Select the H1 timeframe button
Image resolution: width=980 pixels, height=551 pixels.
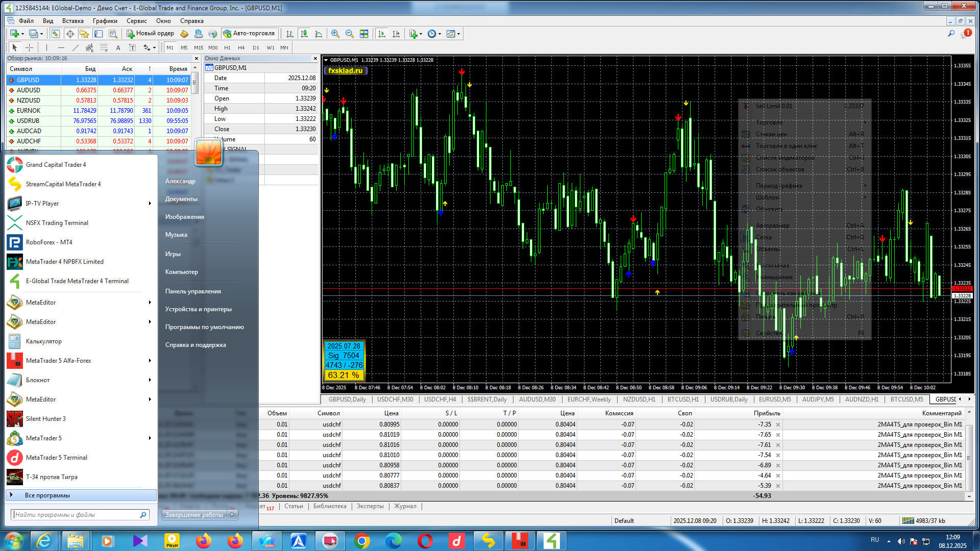[227, 47]
